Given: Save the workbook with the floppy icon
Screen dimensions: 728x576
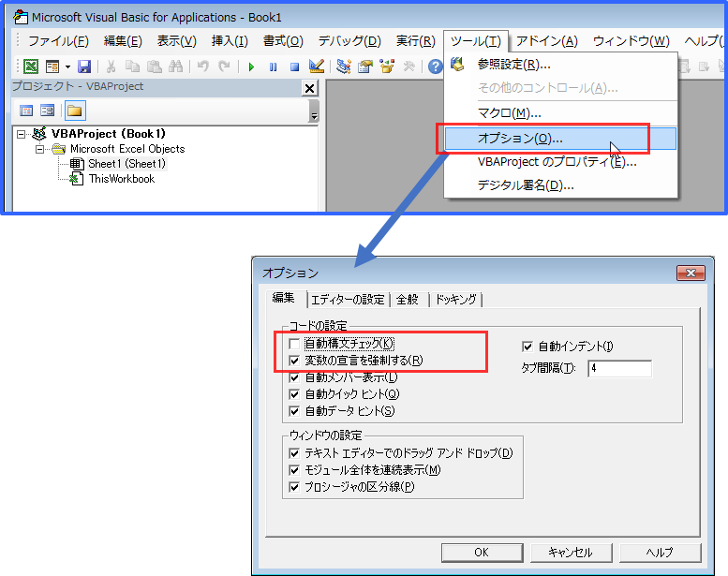Looking at the screenshot, I should pyautogui.click(x=84, y=66).
